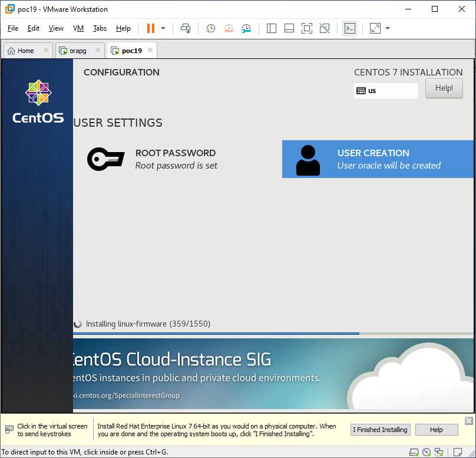Viewport: 476px width, 458px height.
Task: Close the orapg tab
Action: tap(98, 51)
